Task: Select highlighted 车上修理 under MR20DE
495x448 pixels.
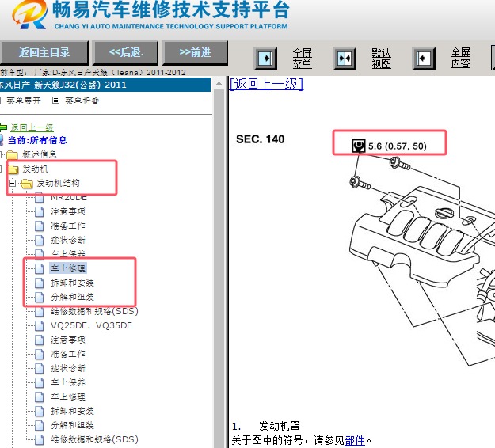Action: [68, 268]
